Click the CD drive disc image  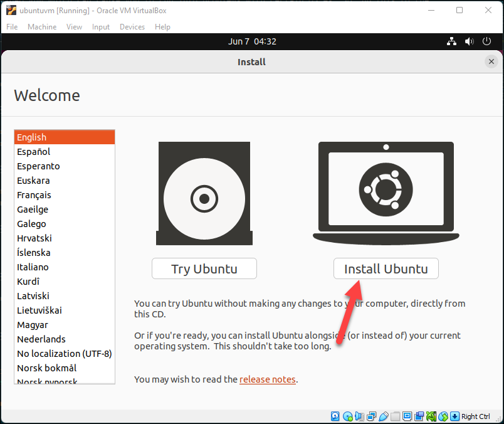click(204, 193)
